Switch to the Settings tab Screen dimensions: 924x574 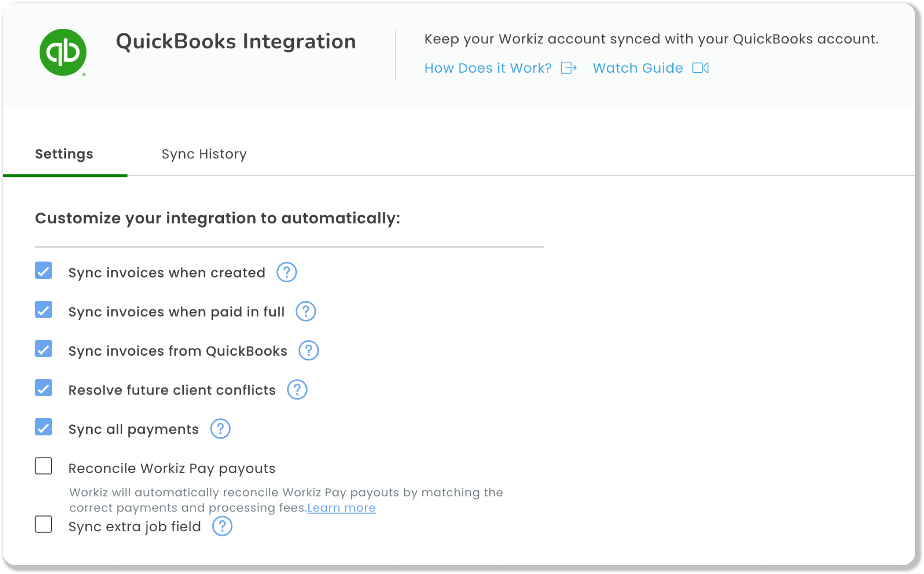64,154
